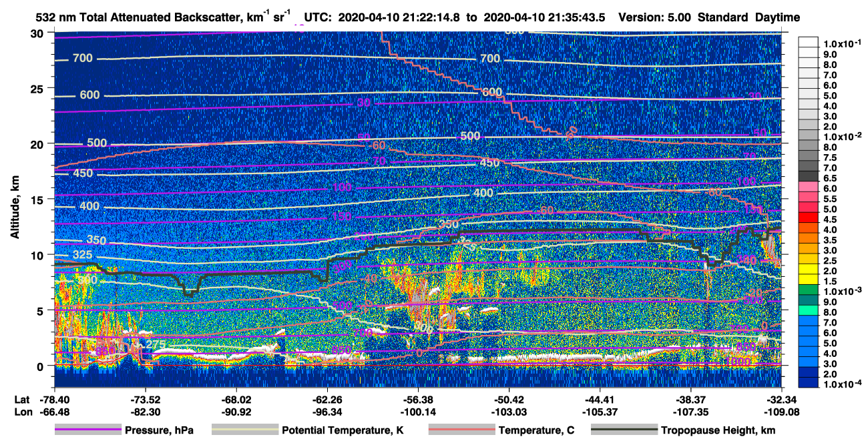
Task: Click latitude value '-68.02'
Action: click(236, 399)
